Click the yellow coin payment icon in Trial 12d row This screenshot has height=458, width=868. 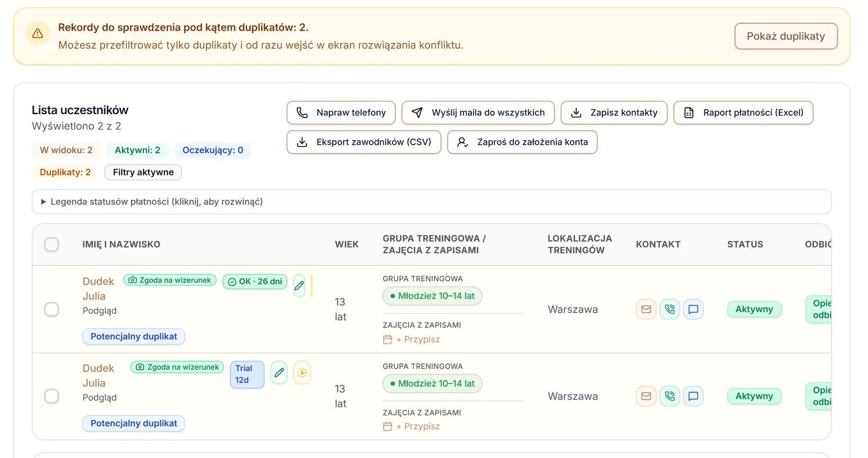(x=302, y=373)
